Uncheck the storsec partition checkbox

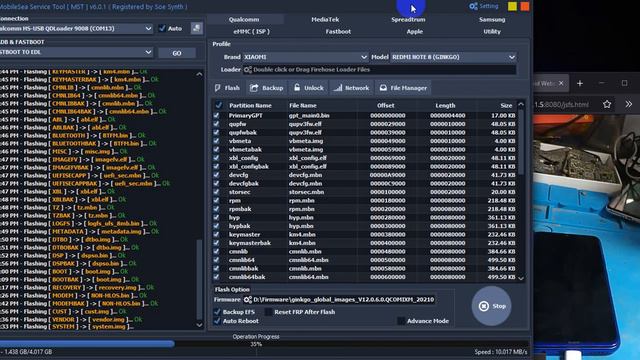216,192
